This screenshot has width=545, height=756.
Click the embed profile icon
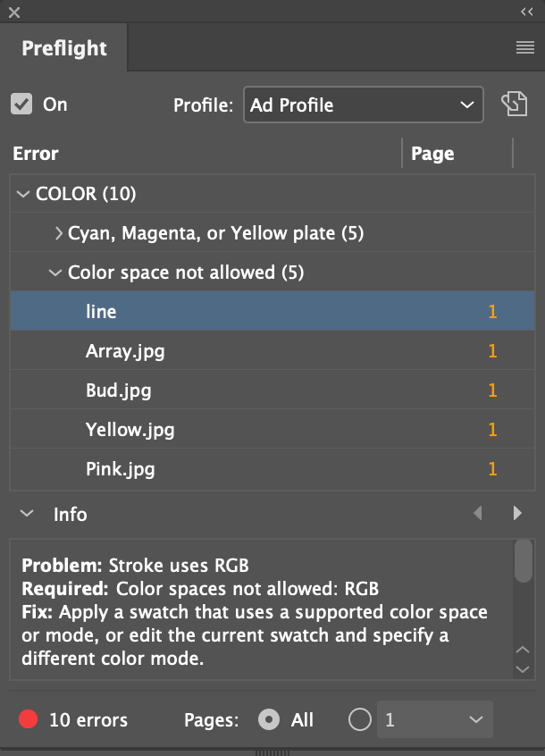[x=514, y=104]
